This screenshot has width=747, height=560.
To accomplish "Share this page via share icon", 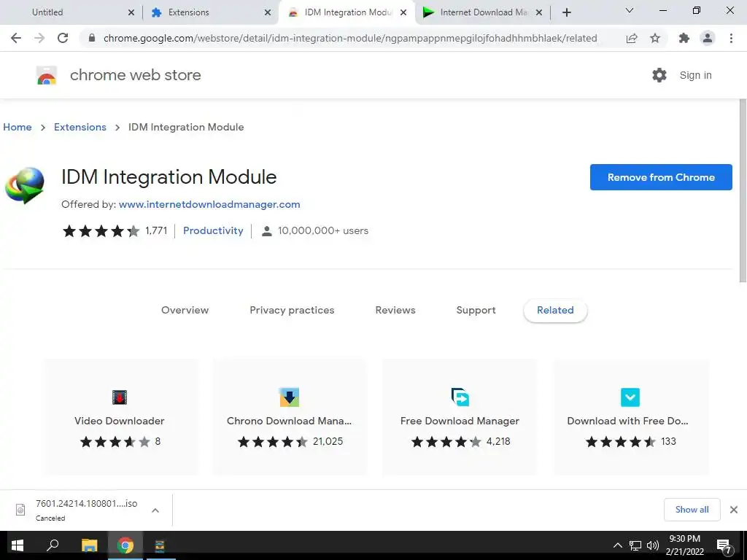I will [x=632, y=38].
